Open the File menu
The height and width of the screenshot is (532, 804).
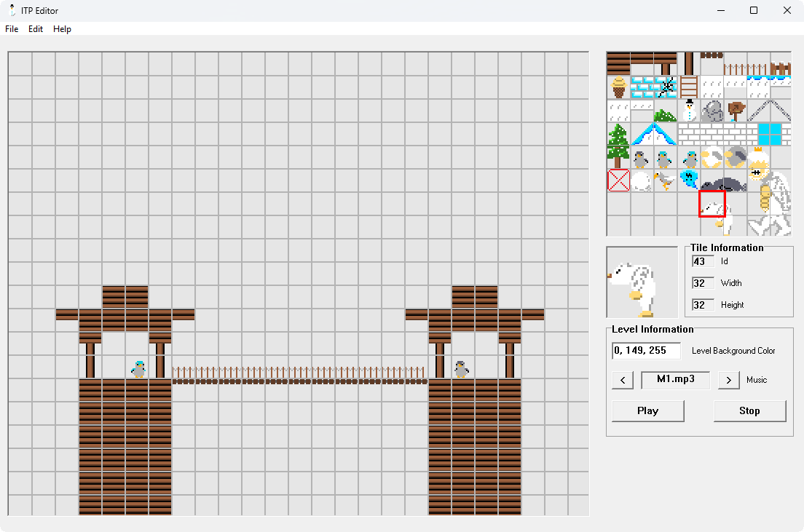(12, 29)
